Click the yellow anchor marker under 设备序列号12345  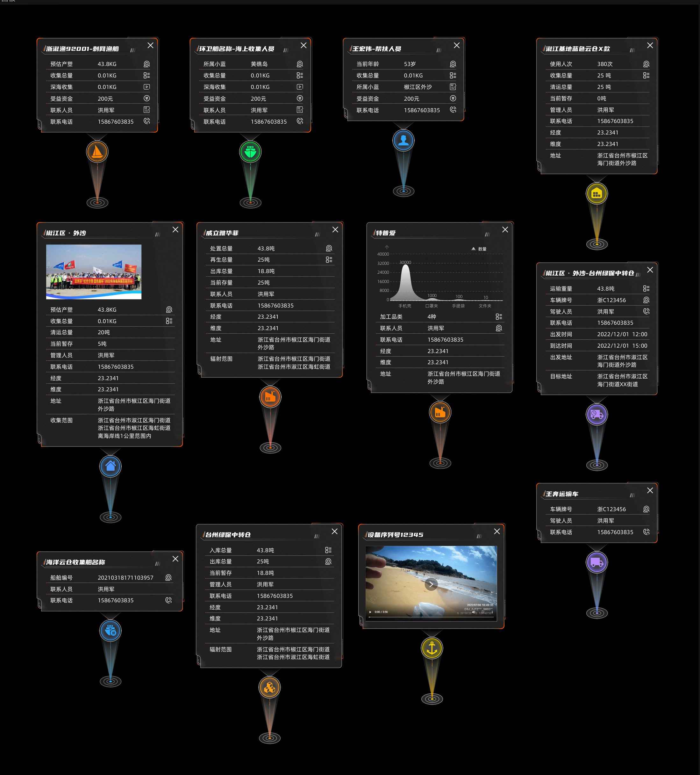[x=432, y=648]
